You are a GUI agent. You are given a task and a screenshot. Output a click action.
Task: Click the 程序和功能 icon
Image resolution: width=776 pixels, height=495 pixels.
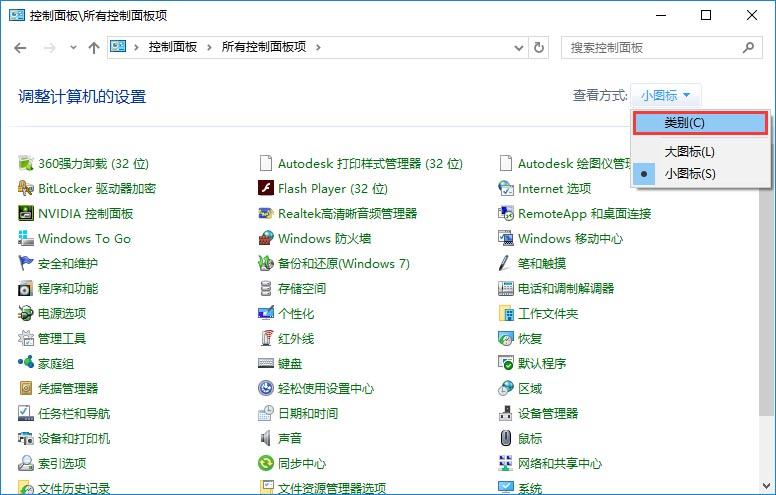[25, 288]
